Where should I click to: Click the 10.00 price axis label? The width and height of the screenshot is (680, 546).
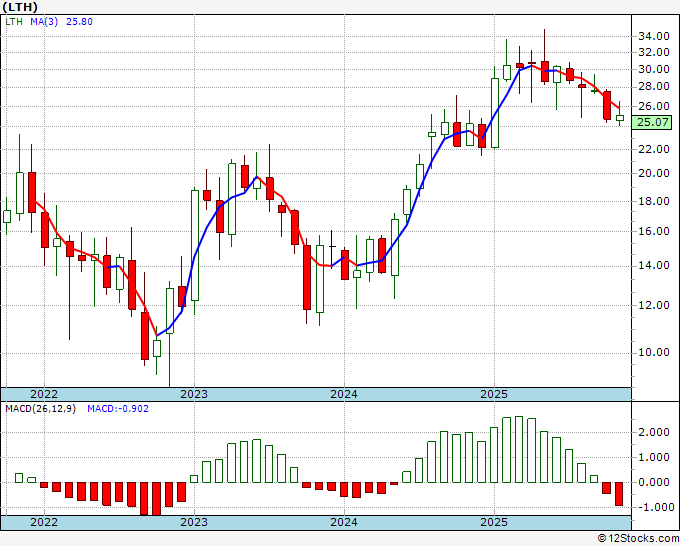point(654,352)
